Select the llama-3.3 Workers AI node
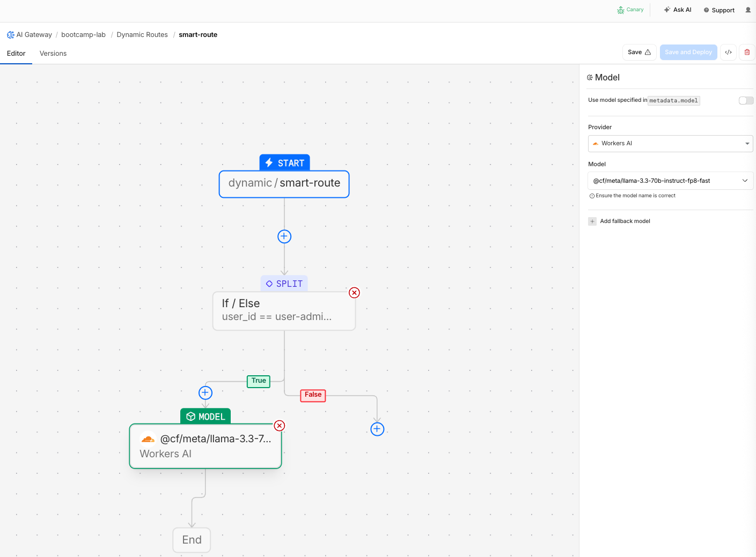This screenshot has height=557, width=756. pyautogui.click(x=205, y=446)
